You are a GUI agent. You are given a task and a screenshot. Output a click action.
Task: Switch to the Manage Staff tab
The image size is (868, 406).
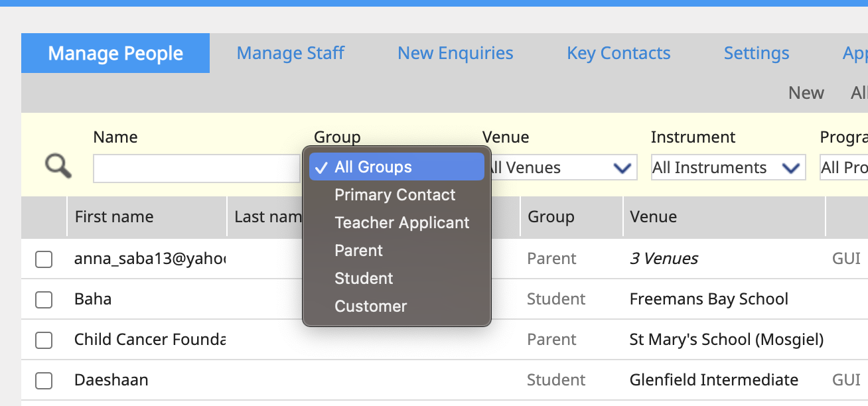290,53
